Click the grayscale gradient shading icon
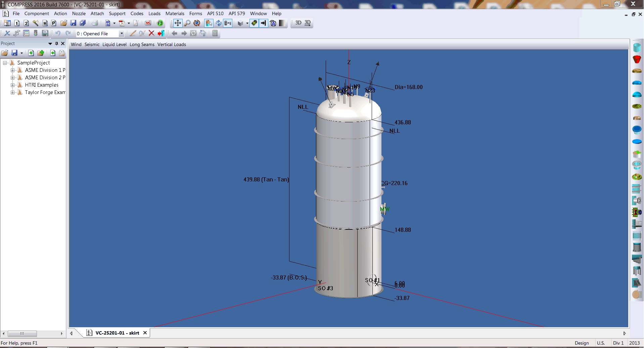The image size is (644, 348). pos(282,23)
